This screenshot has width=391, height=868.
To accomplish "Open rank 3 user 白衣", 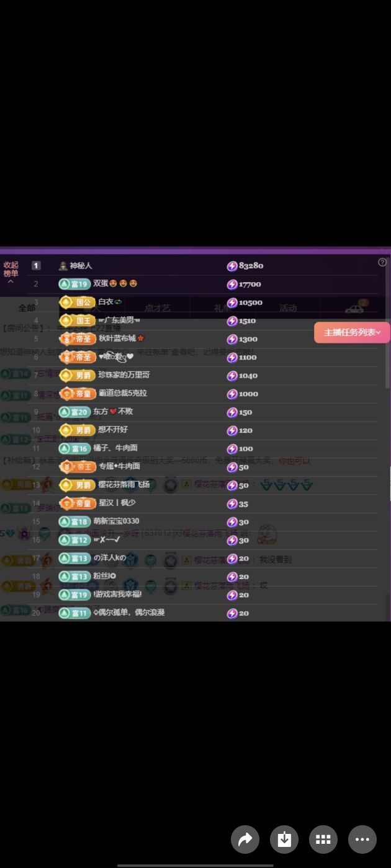I will (x=110, y=302).
